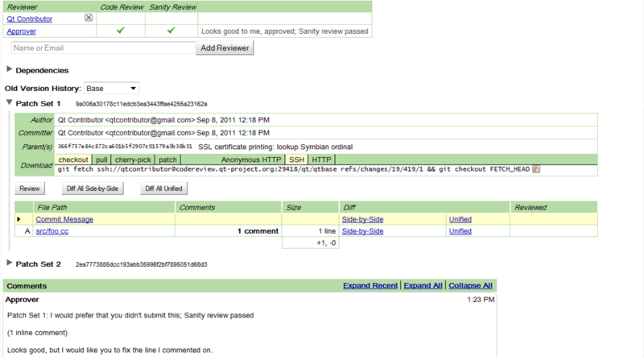Open the Old Version History dropdown
This screenshot has height=357, width=644.
click(111, 87)
